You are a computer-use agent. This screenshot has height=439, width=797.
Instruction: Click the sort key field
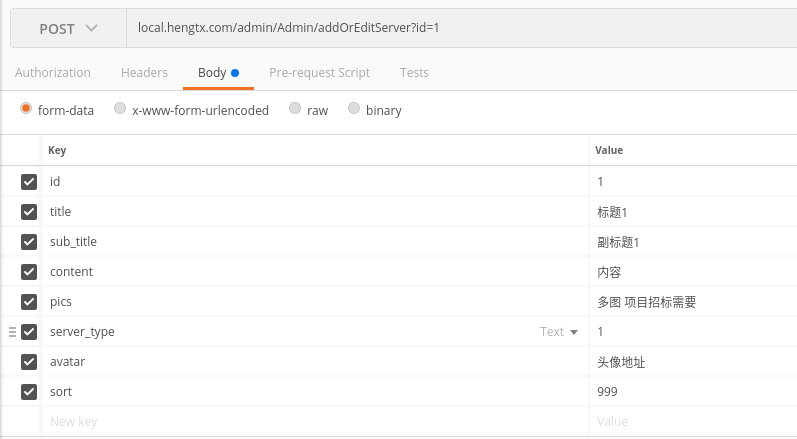(x=315, y=391)
